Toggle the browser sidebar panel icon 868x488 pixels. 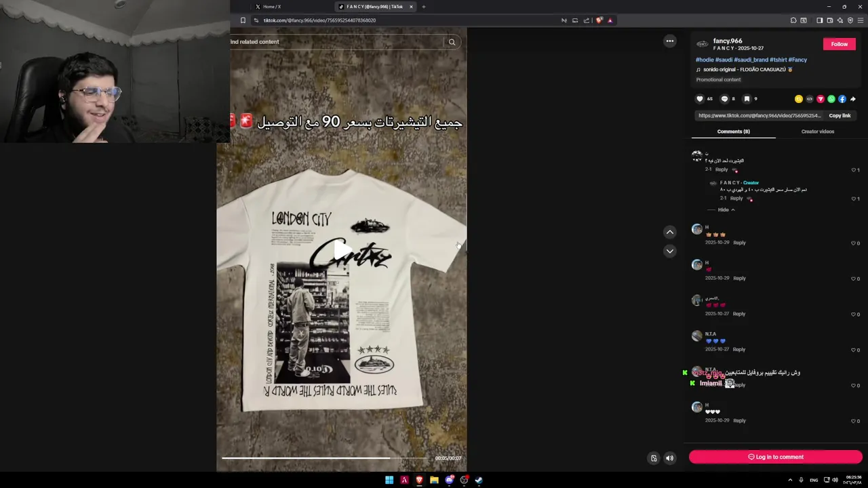click(819, 20)
